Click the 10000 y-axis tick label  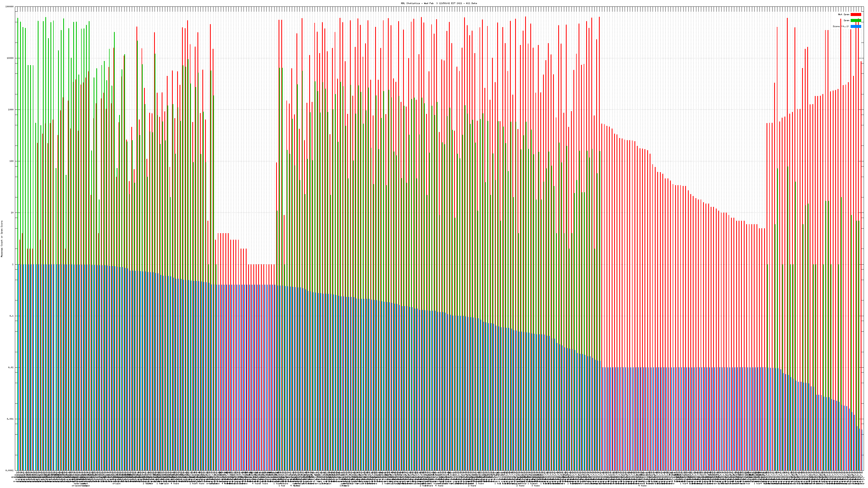(x=10, y=58)
